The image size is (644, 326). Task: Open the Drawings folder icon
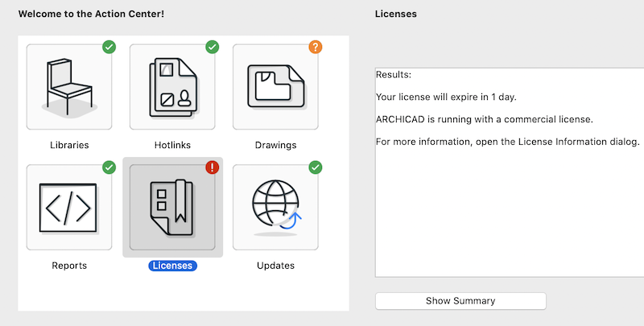click(x=275, y=87)
